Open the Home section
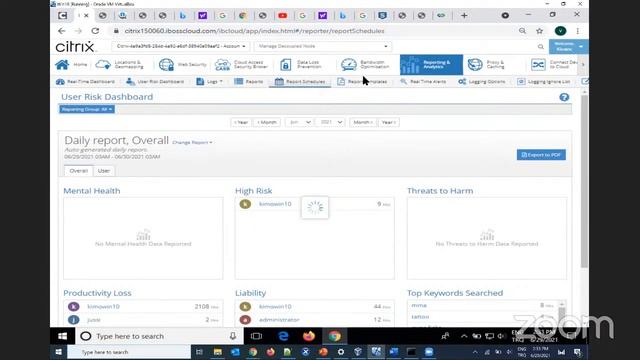 coord(71,64)
